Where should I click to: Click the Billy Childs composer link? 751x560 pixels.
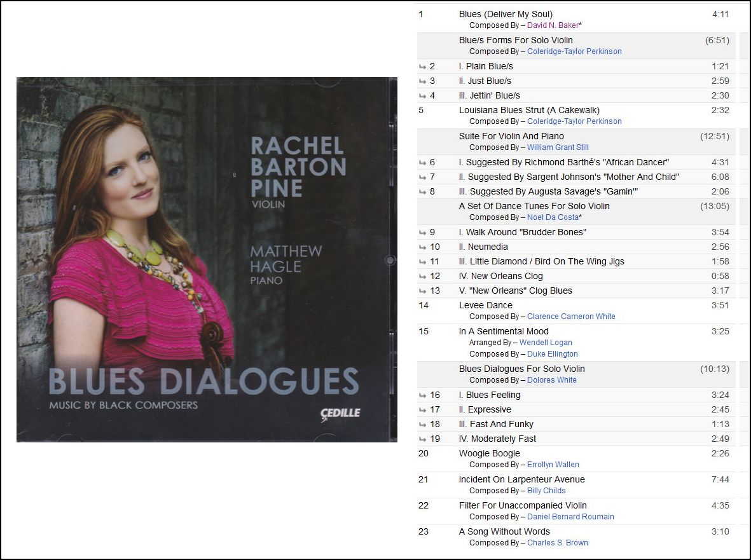(546, 491)
